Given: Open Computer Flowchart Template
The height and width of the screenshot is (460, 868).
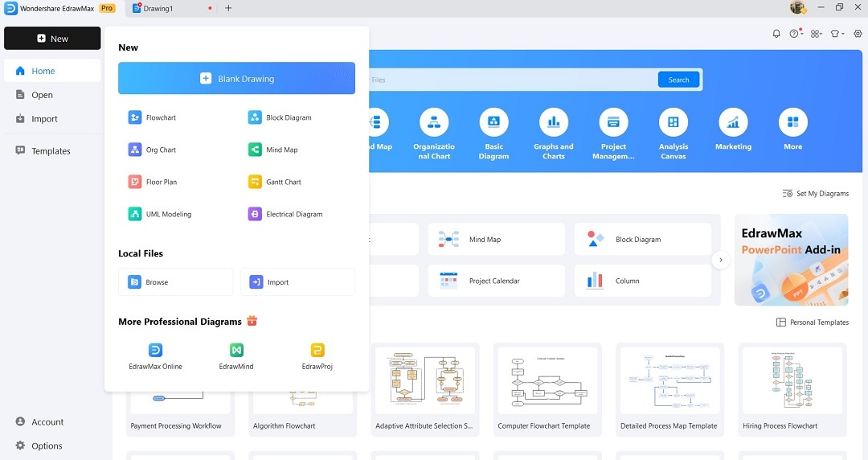Looking at the screenshot, I should pyautogui.click(x=547, y=389).
